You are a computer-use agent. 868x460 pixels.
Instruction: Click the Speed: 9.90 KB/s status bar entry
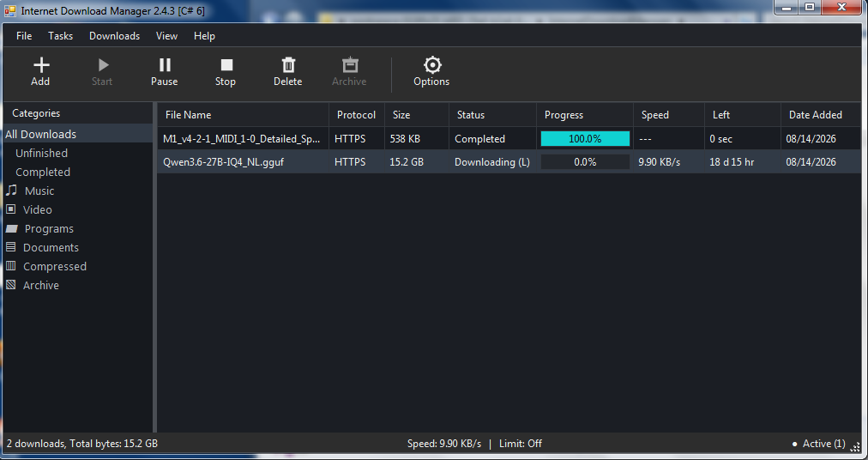[444, 444]
